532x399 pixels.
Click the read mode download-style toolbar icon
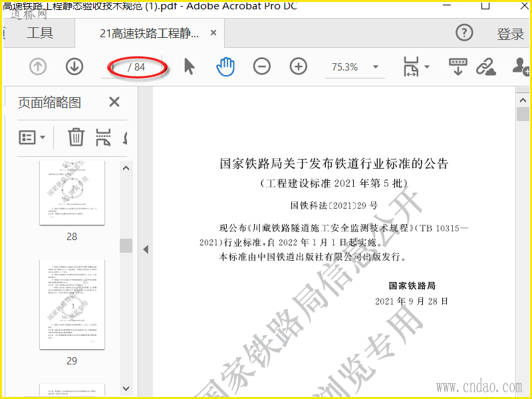tap(458, 66)
